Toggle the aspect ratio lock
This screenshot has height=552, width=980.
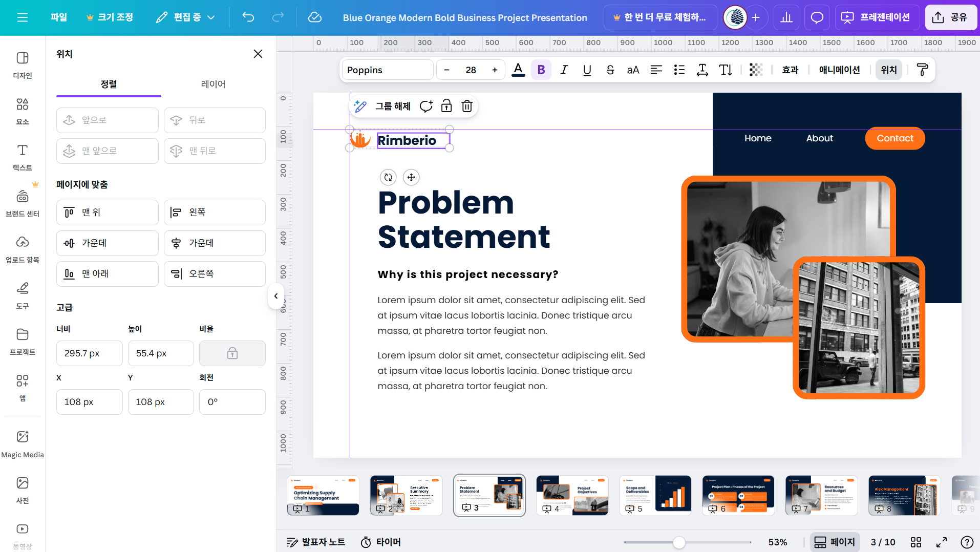(x=232, y=353)
